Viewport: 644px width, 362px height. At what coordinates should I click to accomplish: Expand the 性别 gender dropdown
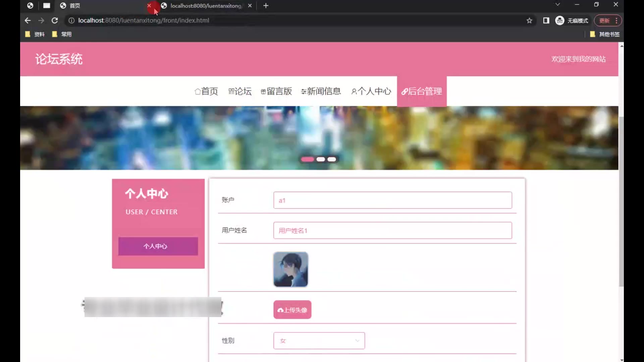(319, 341)
